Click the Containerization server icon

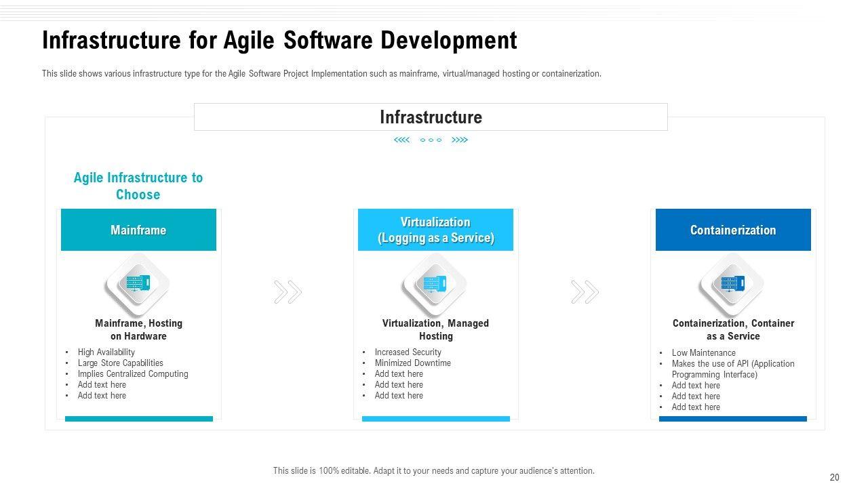point(732,284)
